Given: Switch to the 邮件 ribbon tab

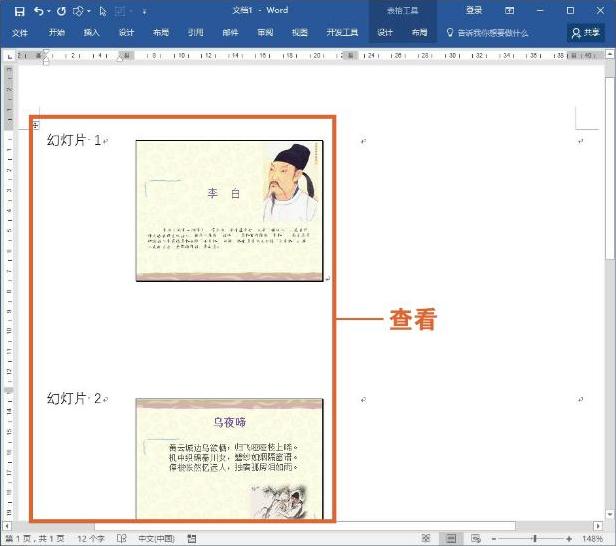Looking at the screenshot, I should point(230,32).
